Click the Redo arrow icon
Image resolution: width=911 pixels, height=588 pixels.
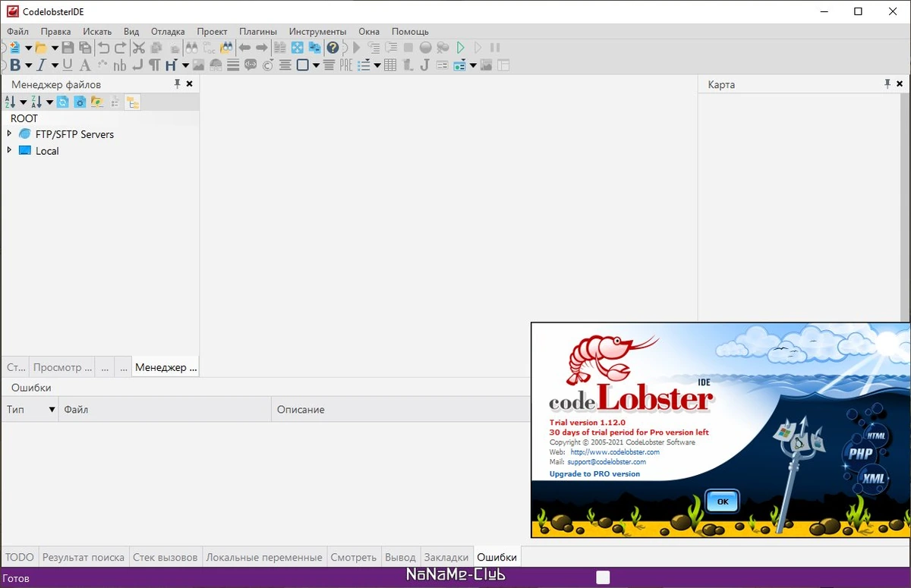[x=121, y=48]
